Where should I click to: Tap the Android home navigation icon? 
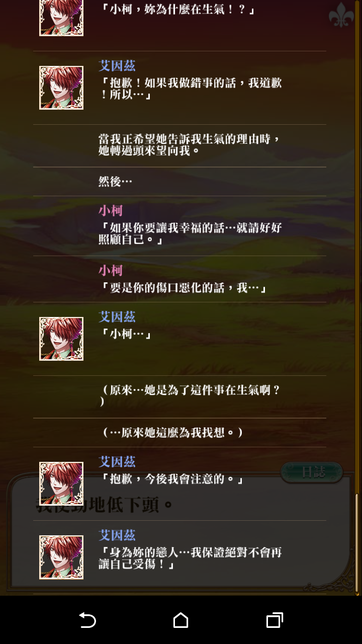(180, 620)
